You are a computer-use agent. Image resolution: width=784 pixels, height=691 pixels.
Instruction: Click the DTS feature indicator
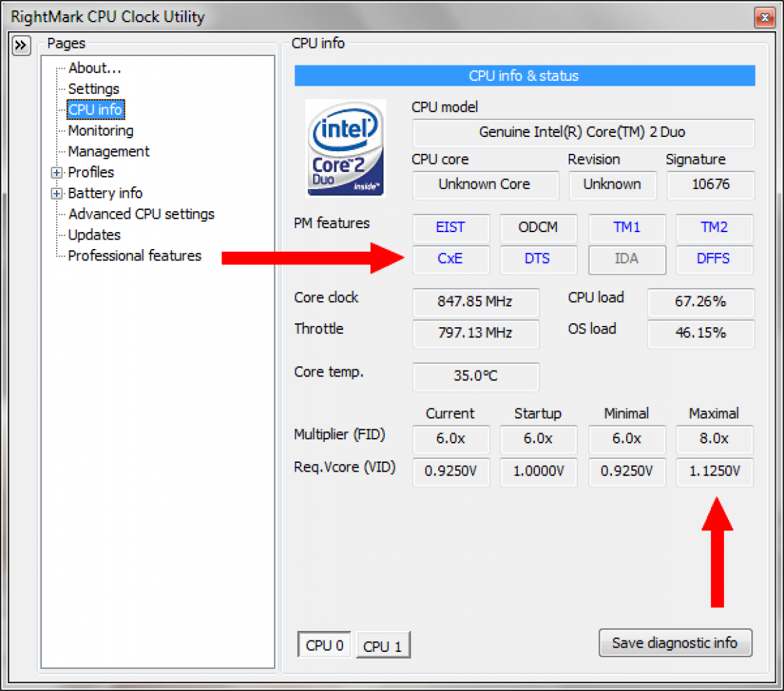pyautogui.click(x=538, y=259)
